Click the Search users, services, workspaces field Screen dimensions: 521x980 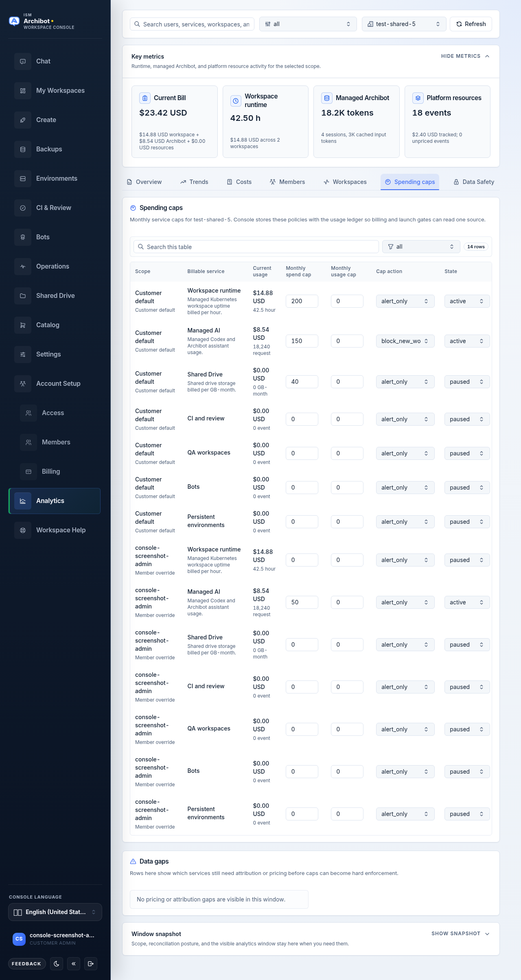tap(192, 24)
